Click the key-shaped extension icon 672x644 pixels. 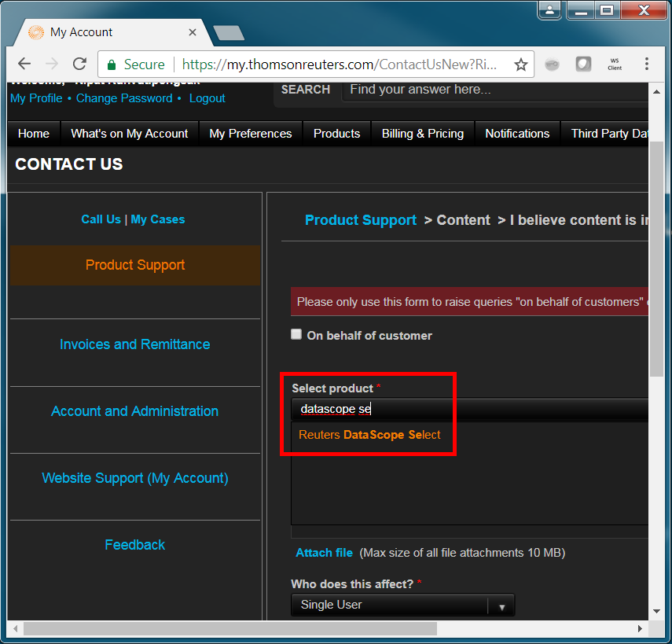pos(552,64)
